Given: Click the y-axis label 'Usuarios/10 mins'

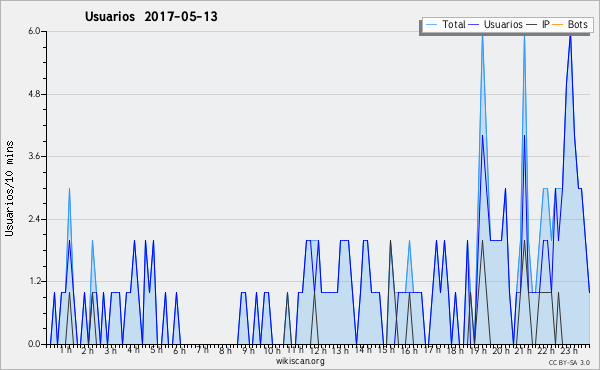Looking at the screenshot, I should point(10,188).
